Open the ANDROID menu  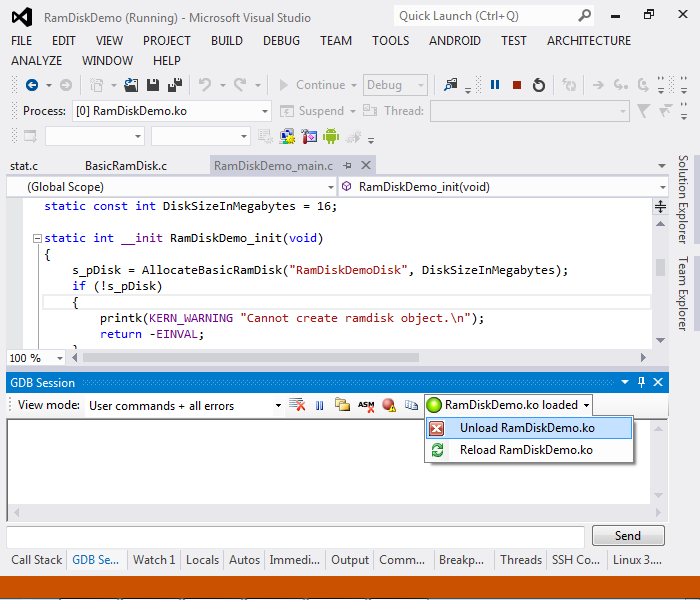[x=454, y=41]
